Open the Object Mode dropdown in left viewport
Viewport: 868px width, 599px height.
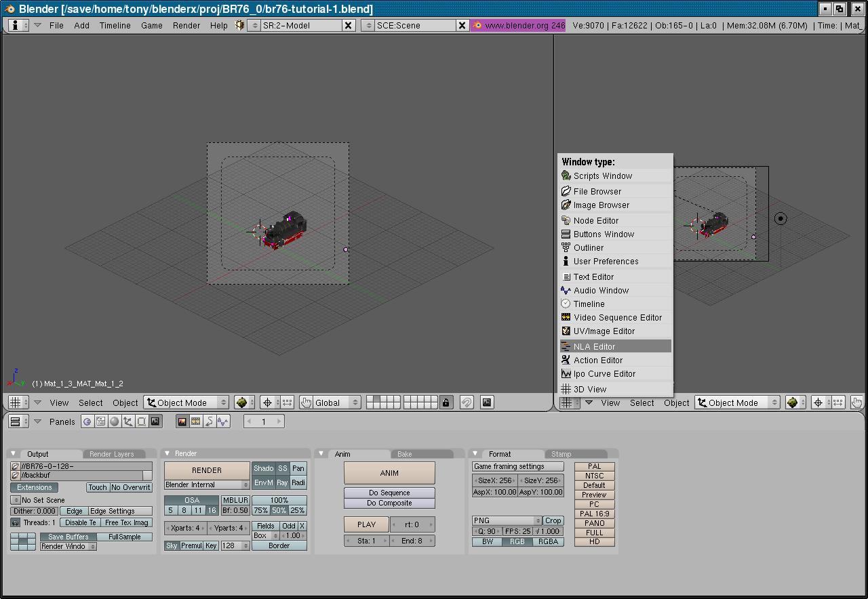pyautogui.click(x=186, y=402)
